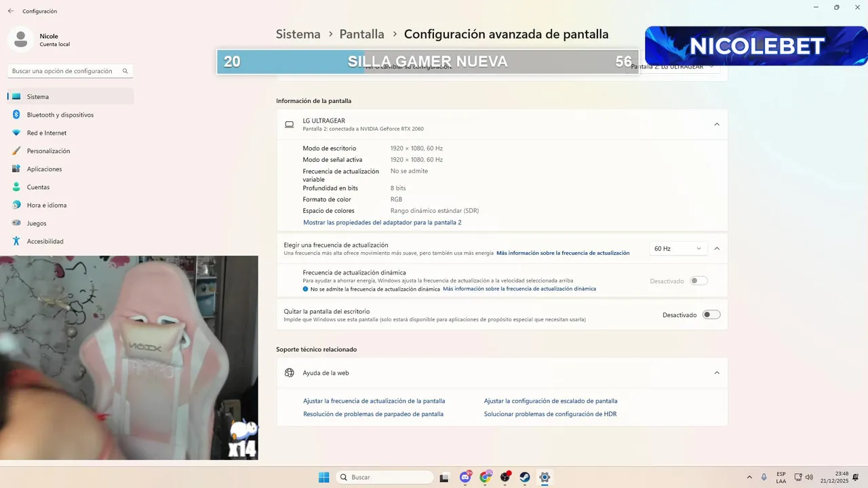Open Accesibilidad settings
The width and height of the screenshot is (868, 488).
tap(71, 241)
